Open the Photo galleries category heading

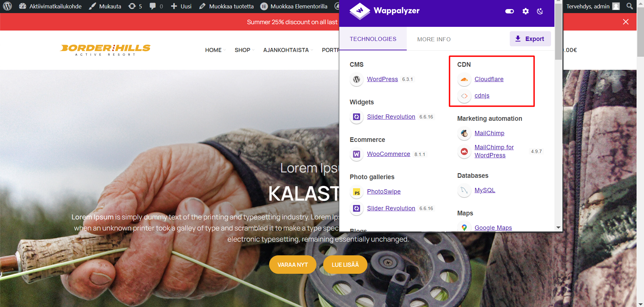pyautogui.click(x=372, y=177)
